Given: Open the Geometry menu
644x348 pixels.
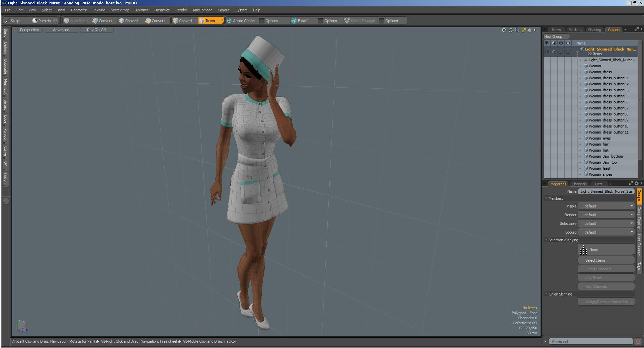Looking at the screenshot, I should (79, 10).
